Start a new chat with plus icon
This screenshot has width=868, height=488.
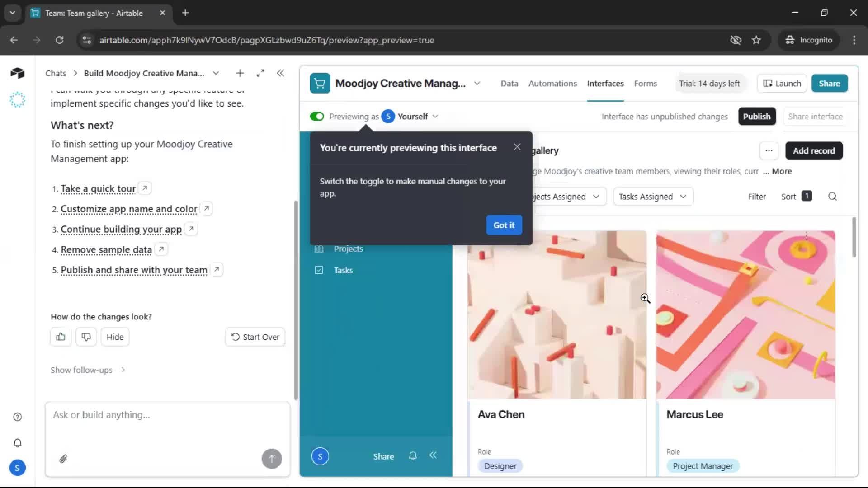click(x=240, y=73)
